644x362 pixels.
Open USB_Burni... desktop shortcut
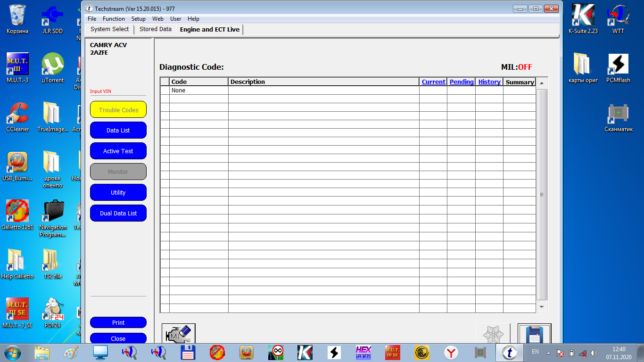[17, 166]
